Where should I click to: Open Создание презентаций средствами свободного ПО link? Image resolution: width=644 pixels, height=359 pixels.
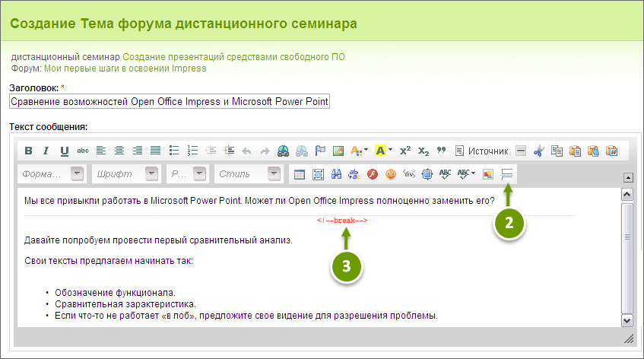(233, 57)
